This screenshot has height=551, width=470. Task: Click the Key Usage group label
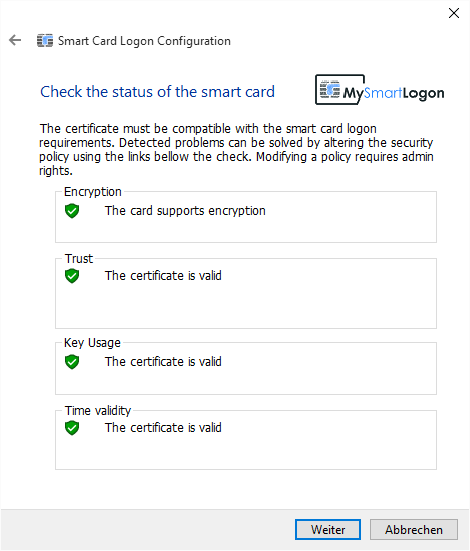92,343
